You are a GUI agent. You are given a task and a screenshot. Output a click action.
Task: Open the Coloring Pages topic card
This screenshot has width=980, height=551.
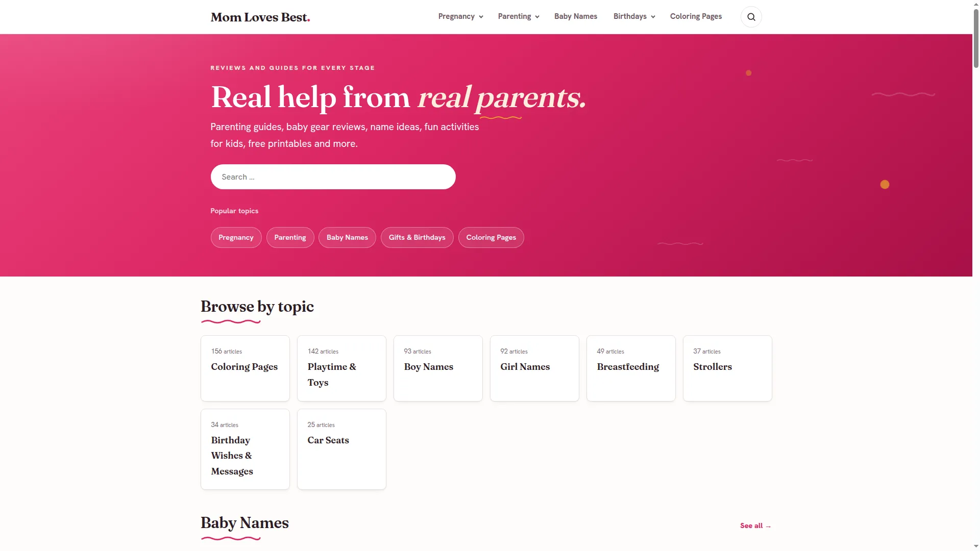tap(245, 368)
